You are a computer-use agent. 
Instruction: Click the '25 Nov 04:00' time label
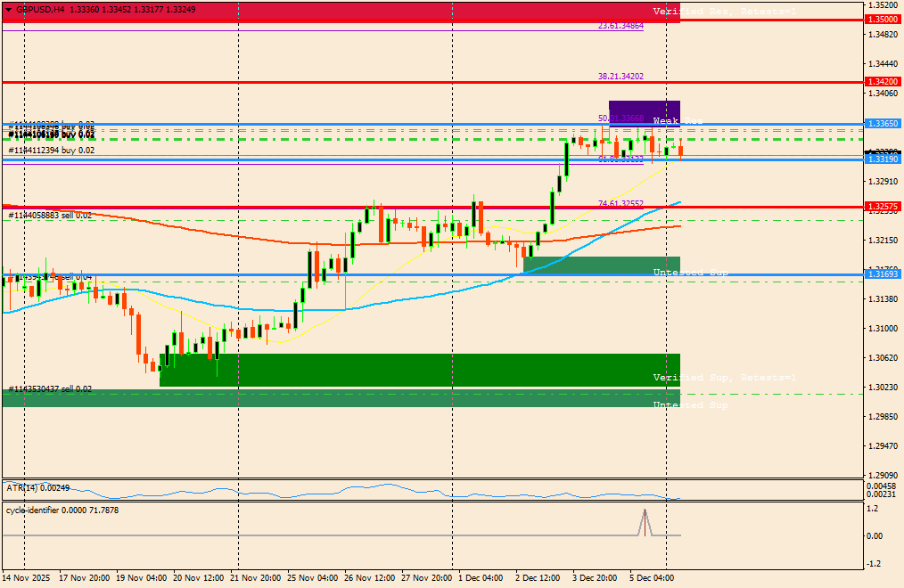(x=313, y=577)
